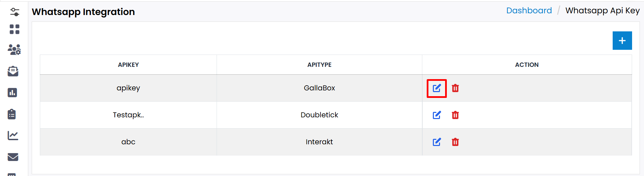Open the line chart analytics sidebar icon
This screenshot has height=176, width=644.
(x=13, y=136)
